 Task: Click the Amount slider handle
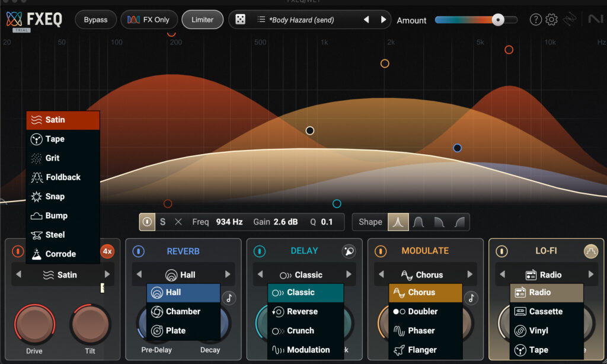[498, 20]
